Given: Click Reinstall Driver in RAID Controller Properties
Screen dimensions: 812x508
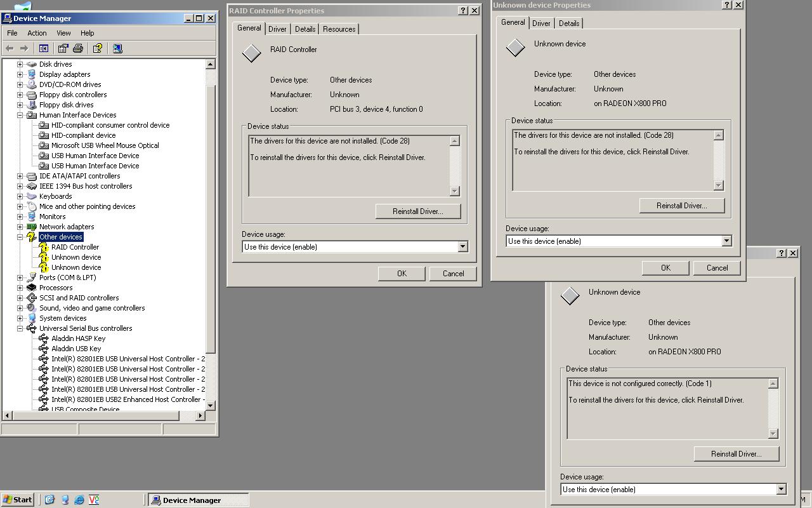Looking at the screenshot, I should 417,211.
